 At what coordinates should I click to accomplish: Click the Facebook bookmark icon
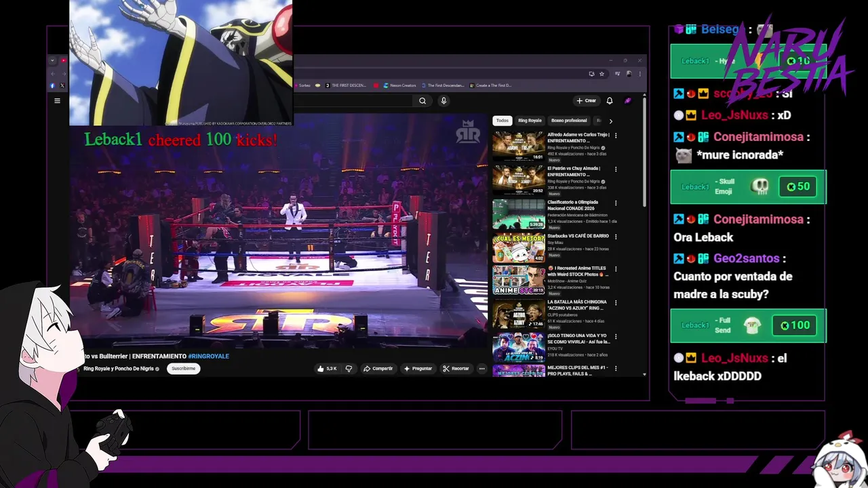tap(52, 86)
